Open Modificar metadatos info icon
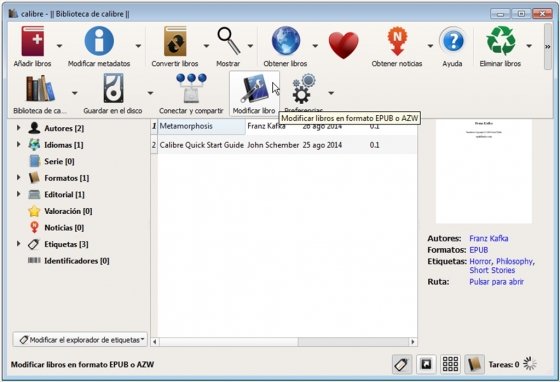The width and height of the screenshot is (560, 382). point(99,41)
